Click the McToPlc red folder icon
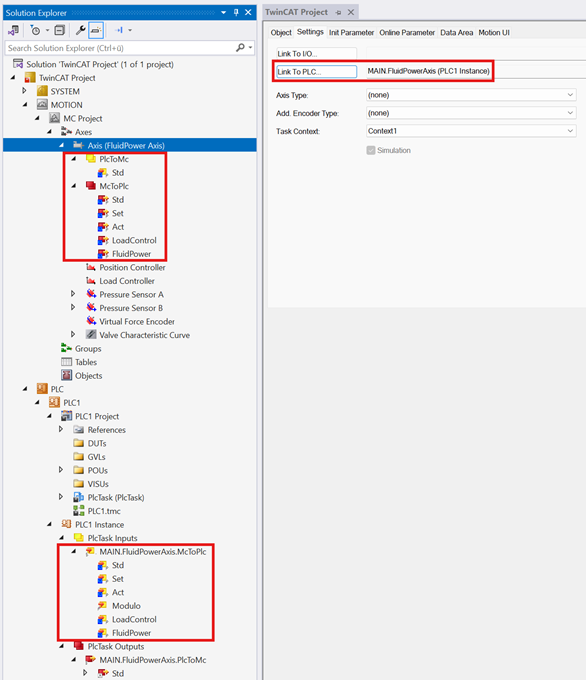The width and height of the screenshot is (586, 680). click(x=91, y=186)
